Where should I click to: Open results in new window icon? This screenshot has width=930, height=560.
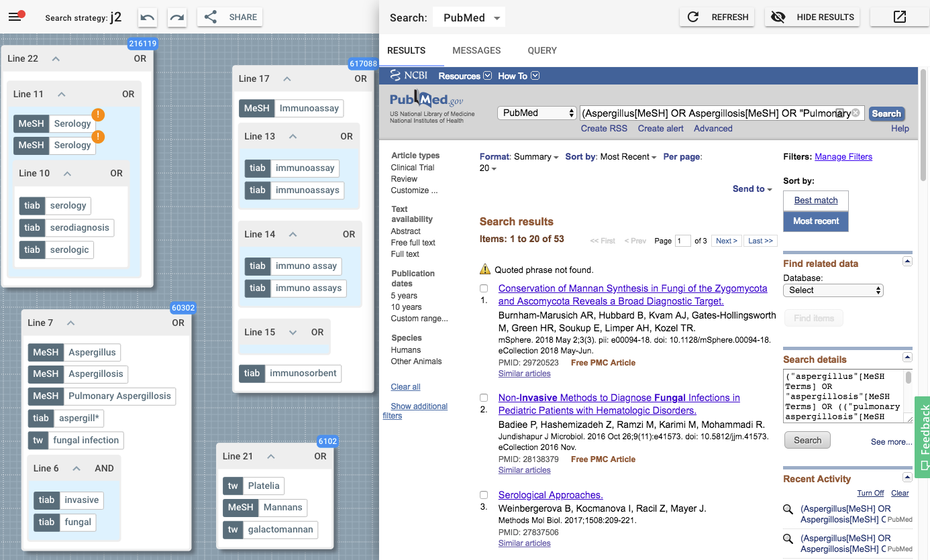click(x=899, y=17)
